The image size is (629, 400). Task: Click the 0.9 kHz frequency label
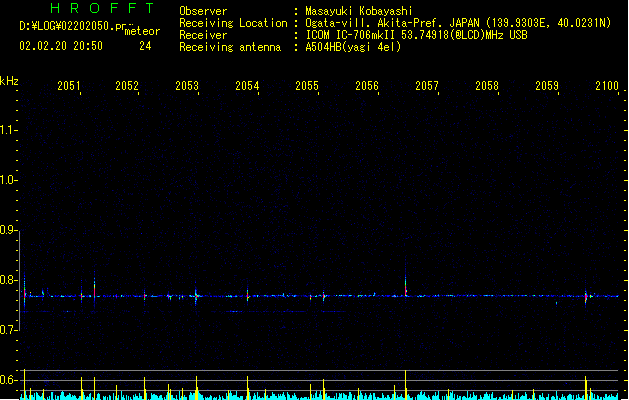pos(8,230)
